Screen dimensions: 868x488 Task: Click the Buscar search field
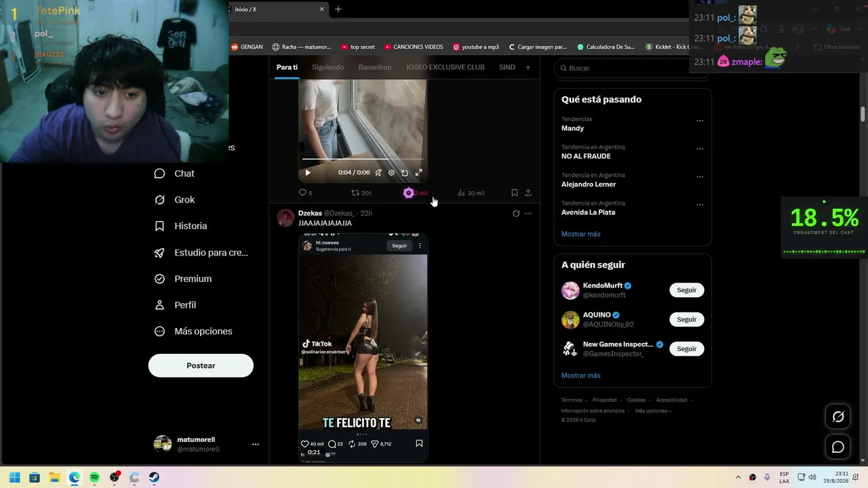click(624, 68)
